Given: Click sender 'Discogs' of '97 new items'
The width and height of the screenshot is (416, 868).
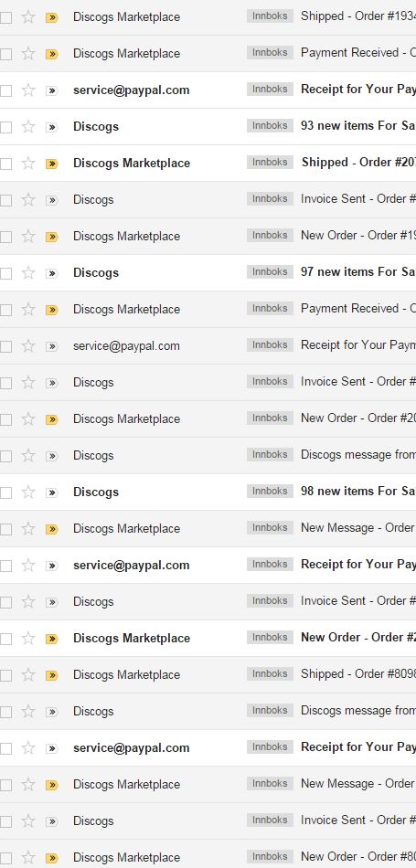Looking at the screenshot, I should click(x=96, y=273).
